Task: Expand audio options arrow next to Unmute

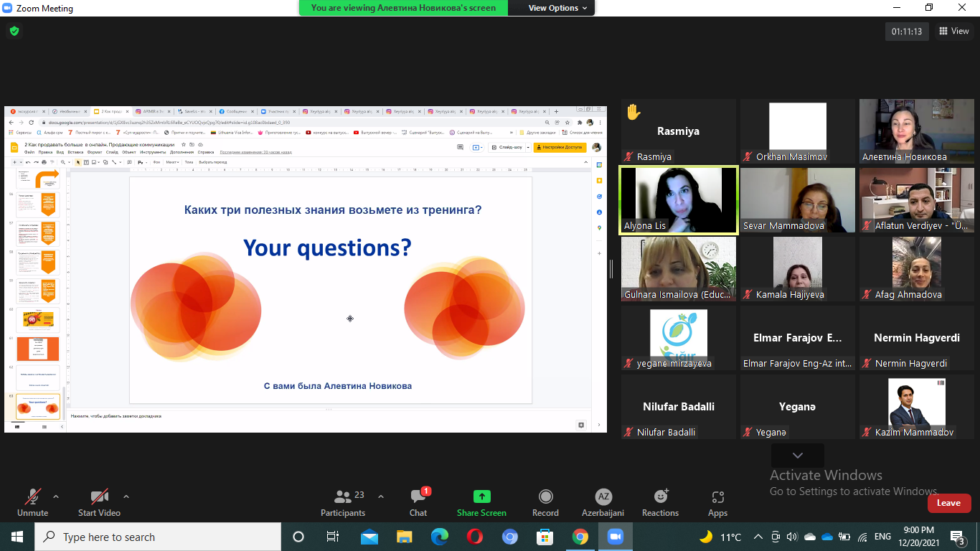Action: click(x=56, y=496)
